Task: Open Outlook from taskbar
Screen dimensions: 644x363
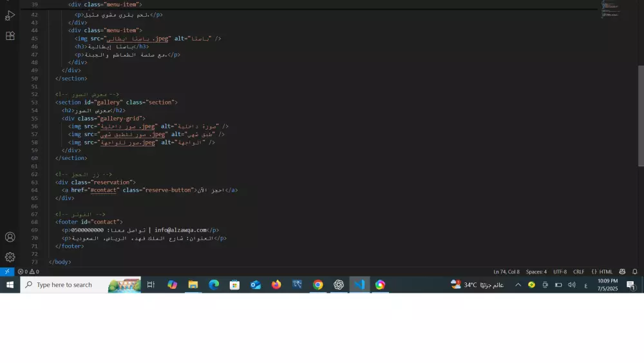Action: point(256,284)
